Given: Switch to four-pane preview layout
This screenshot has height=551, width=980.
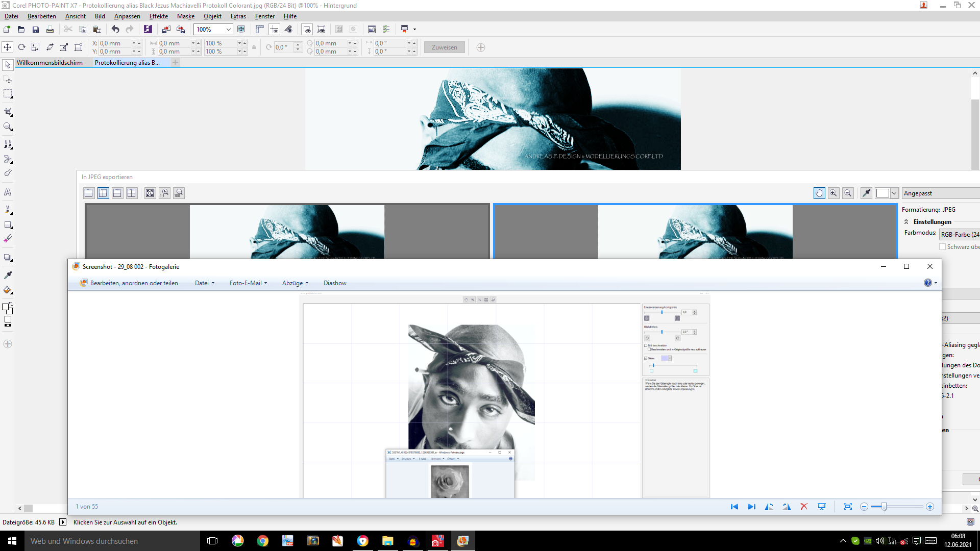Looking at the screenshot, I should point(132,193).
